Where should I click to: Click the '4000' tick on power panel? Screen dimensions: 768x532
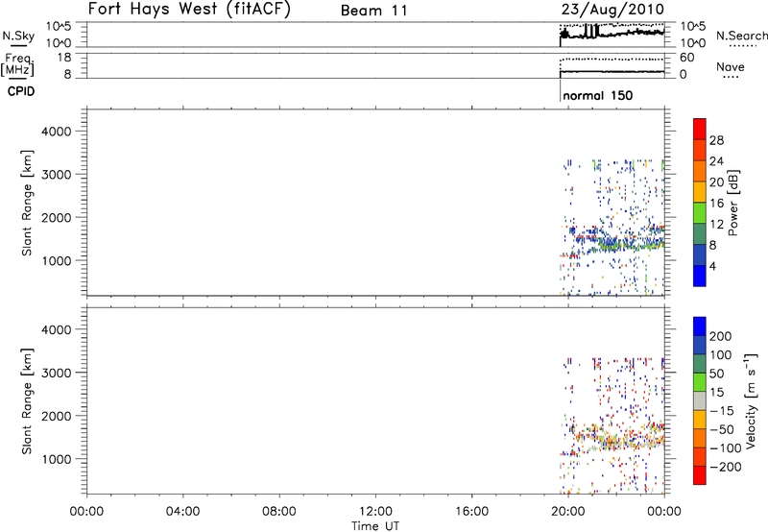point(57,132)
